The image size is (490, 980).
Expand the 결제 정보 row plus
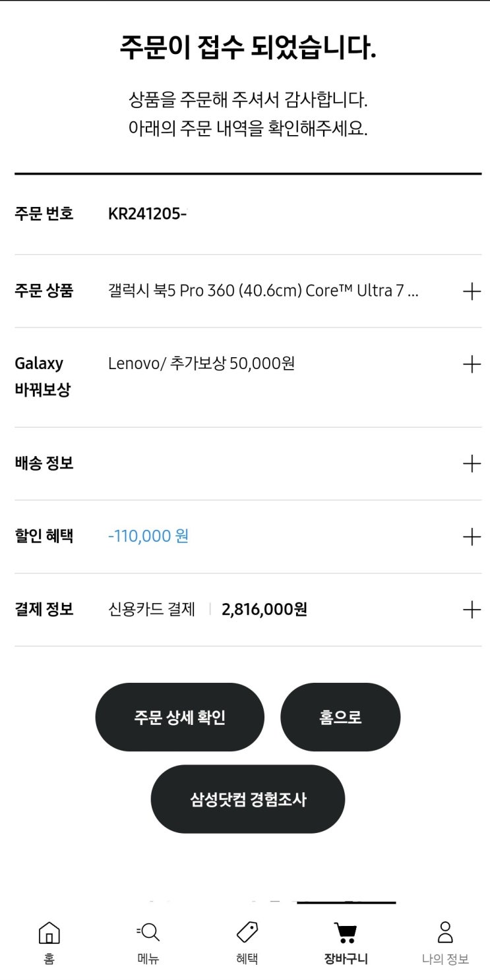tap(472, 610)
